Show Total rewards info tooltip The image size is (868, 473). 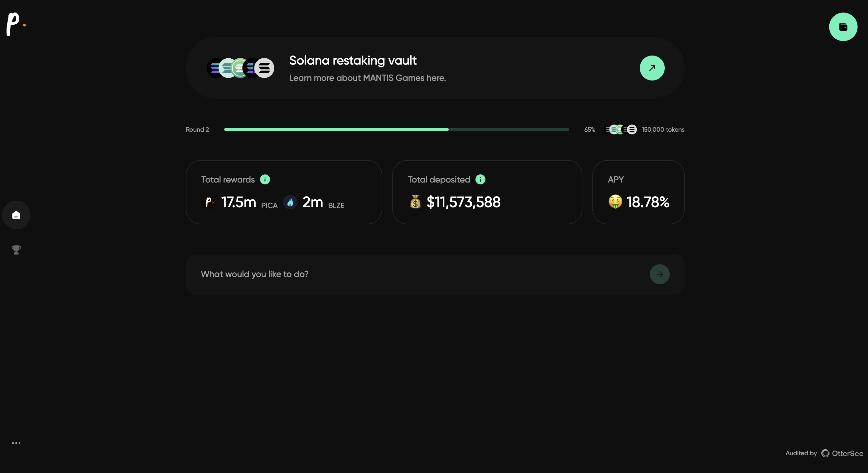(x=265, y=180)
